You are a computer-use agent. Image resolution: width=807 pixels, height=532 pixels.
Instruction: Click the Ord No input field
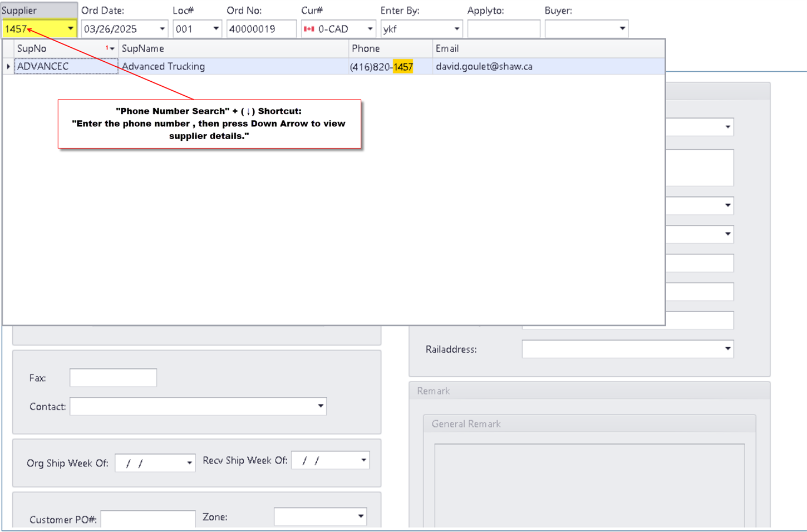[260, 29]
